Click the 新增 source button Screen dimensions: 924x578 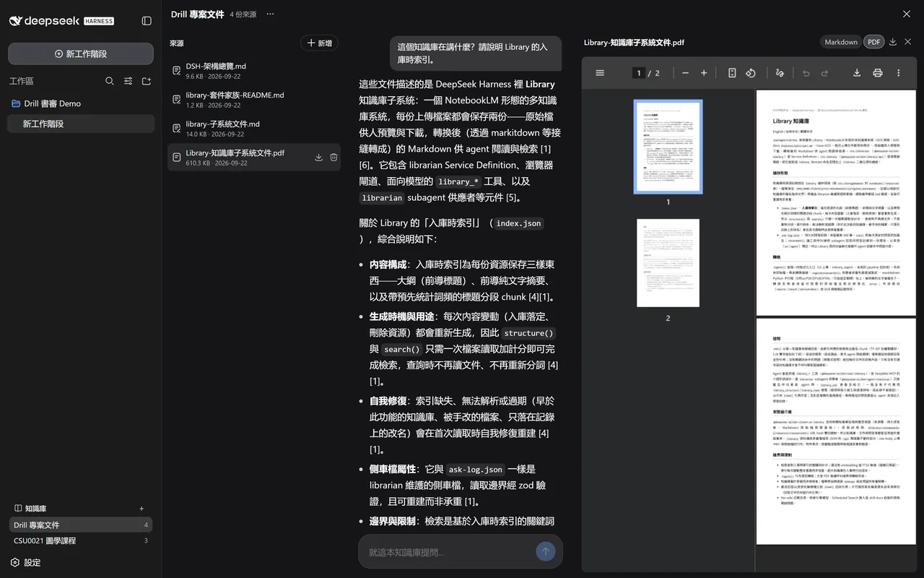[x=319, y=43]
